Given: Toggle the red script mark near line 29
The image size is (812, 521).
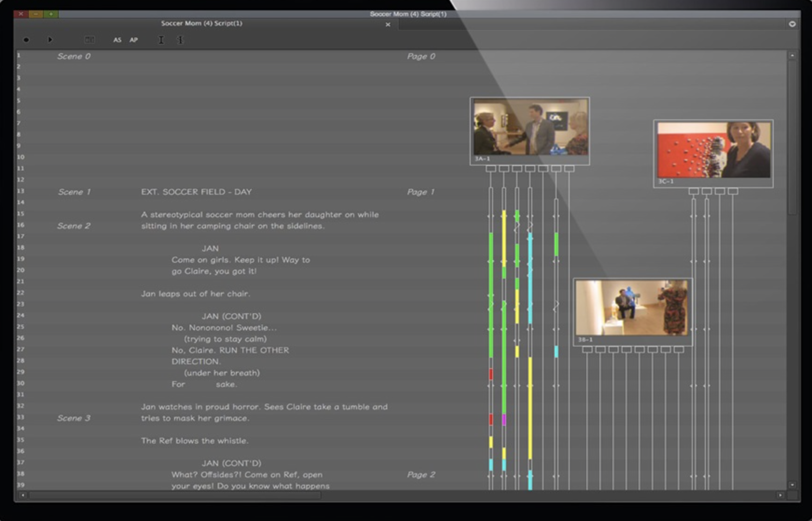Looking at the screenshot, I should (491, 373).
